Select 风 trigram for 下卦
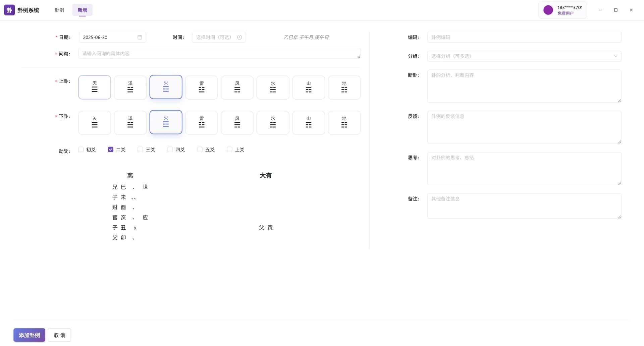 pos(237,123)
